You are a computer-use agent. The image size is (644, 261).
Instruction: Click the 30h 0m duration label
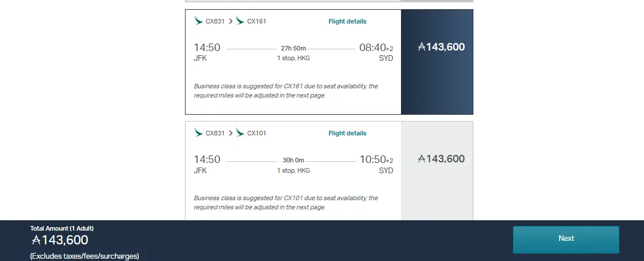click(x=293, y=160)
